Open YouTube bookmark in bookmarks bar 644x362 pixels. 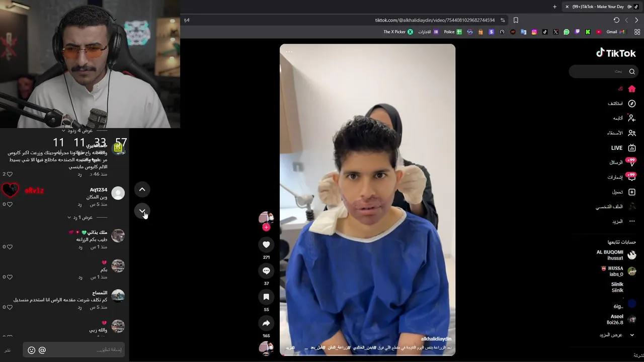599,32
